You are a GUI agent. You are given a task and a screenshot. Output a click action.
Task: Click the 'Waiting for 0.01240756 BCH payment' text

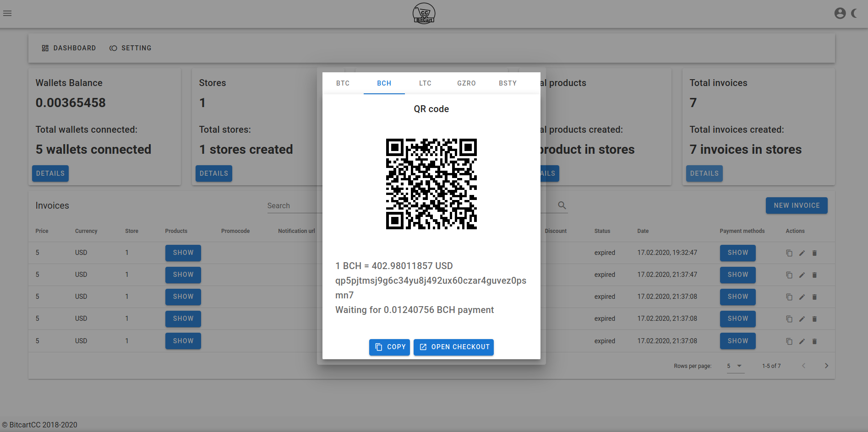(415, 310)
